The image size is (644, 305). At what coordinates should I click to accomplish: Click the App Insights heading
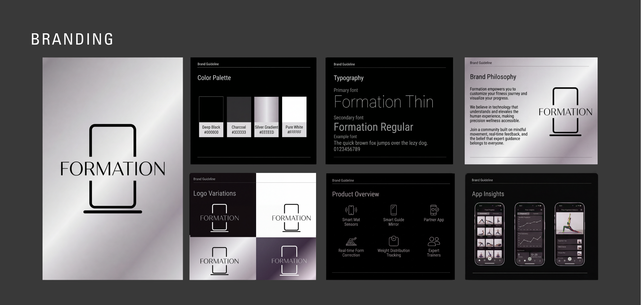click(x=488, y=194)
